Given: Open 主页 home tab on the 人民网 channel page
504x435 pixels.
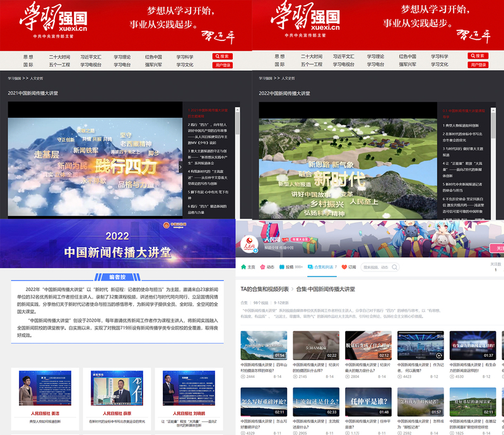Looking at the screenshot, I should [x=248, y=266].
